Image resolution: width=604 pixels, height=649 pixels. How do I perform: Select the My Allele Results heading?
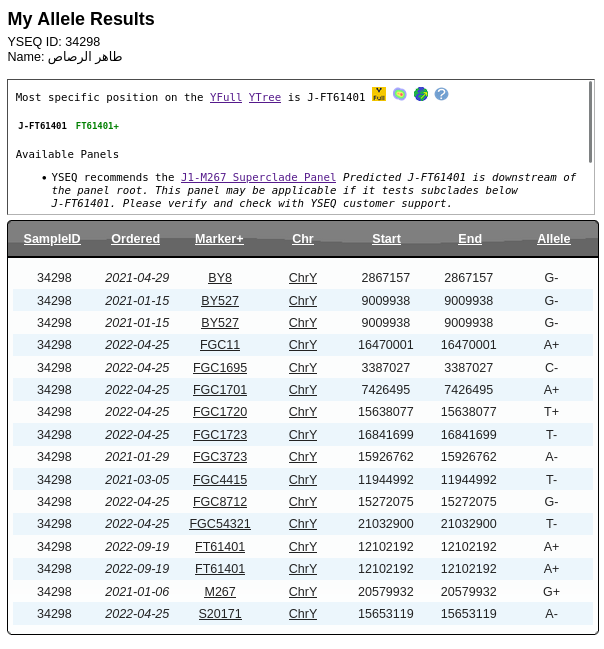pyautogui.click(x=81, y=19)
